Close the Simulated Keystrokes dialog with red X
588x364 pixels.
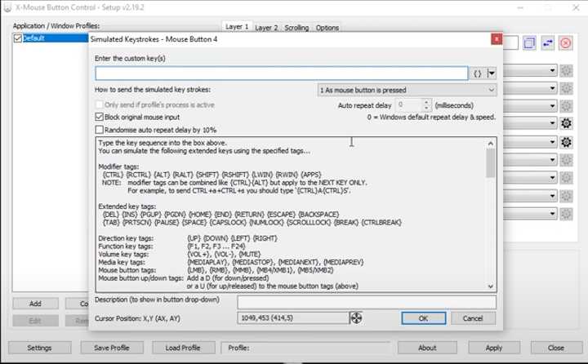(x=497, y=39)
